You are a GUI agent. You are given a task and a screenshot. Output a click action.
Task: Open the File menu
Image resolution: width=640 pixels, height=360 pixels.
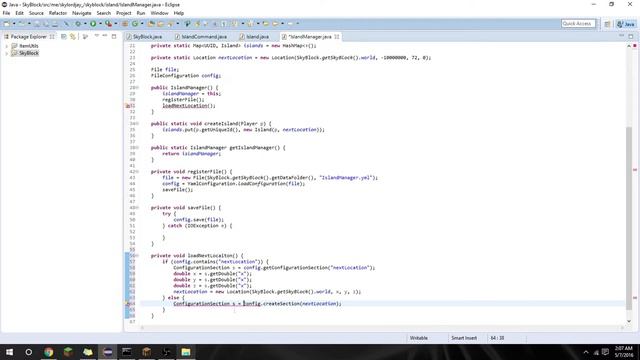coord(6,13)
